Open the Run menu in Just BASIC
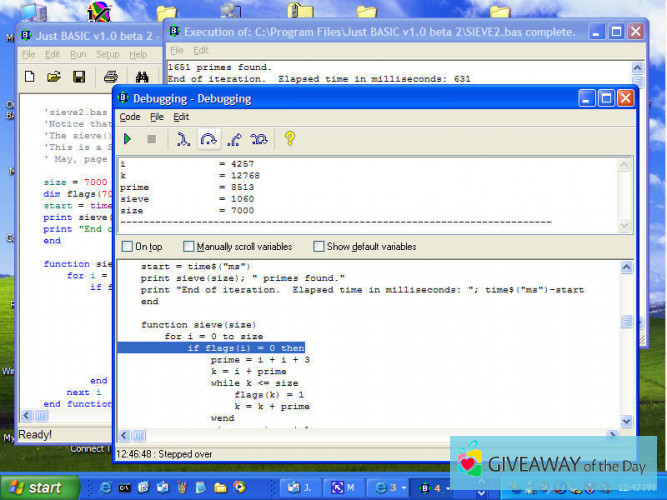The height and width of the screenshot is (500, 667). 78,54
